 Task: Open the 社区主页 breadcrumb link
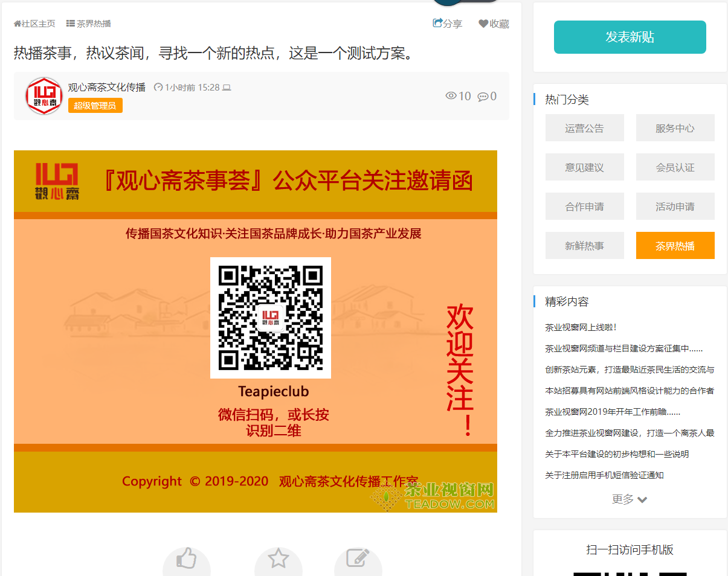[x=34, y=24]
